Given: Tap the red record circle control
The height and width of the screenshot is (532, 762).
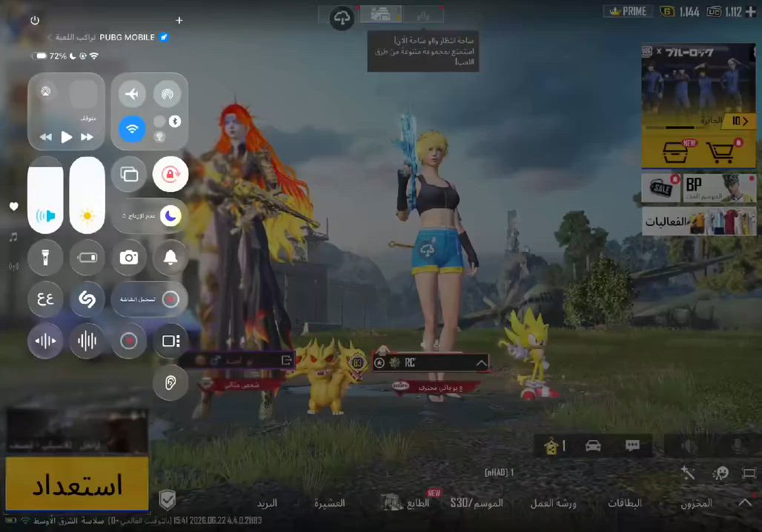Looking at the screenshot, I should [x=129, y=341].
